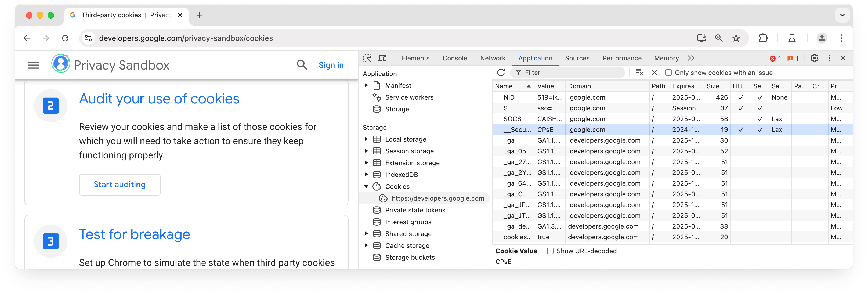Click the Network tab in DevTools
Viewport: 868px width, 293px height.
(x=493, y=58)
